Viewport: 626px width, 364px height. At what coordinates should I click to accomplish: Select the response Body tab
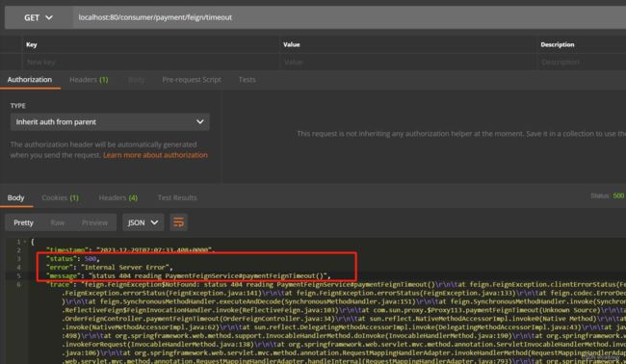pos(16,197)
